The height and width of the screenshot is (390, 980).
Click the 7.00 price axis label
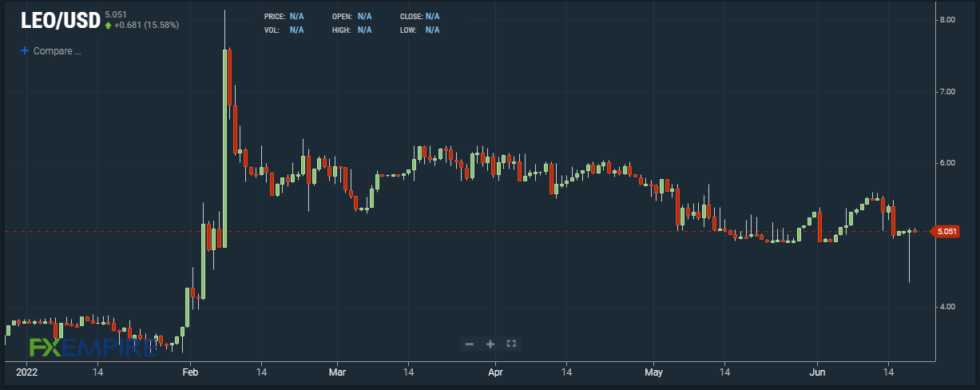click(x=947, y=92)
